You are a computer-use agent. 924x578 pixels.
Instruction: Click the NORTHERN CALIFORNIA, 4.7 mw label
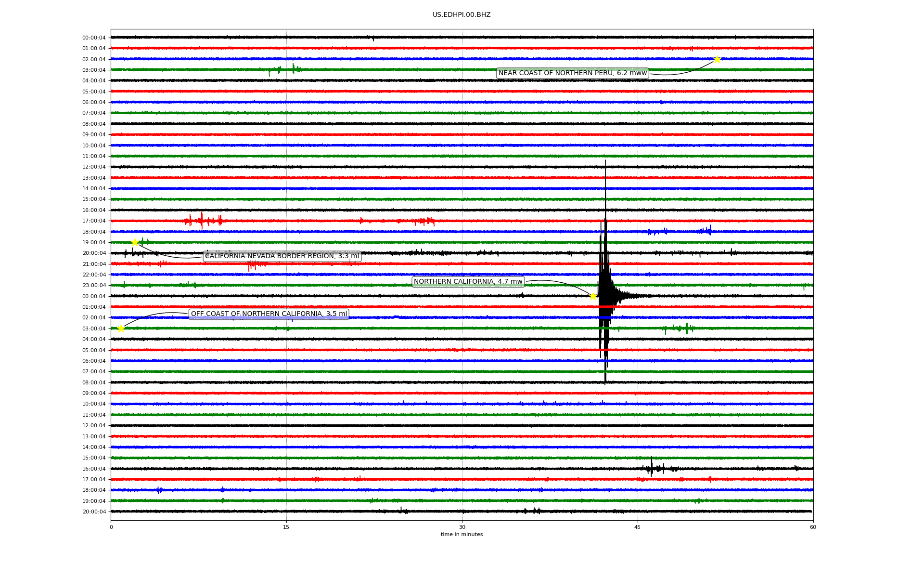click(x=468, y=282)
